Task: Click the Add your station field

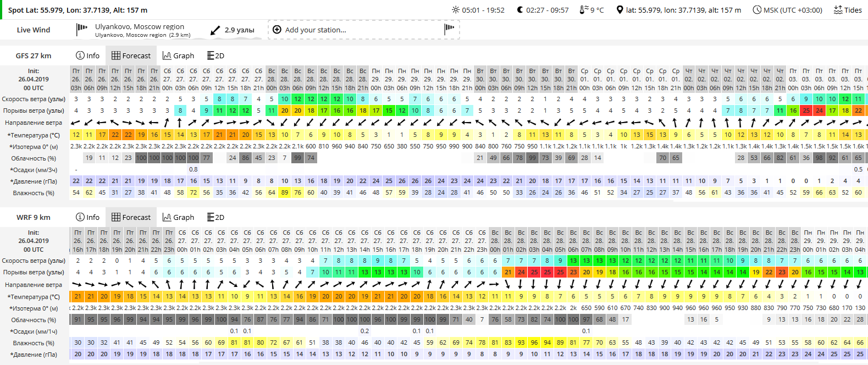Action: tap(364, 30)
